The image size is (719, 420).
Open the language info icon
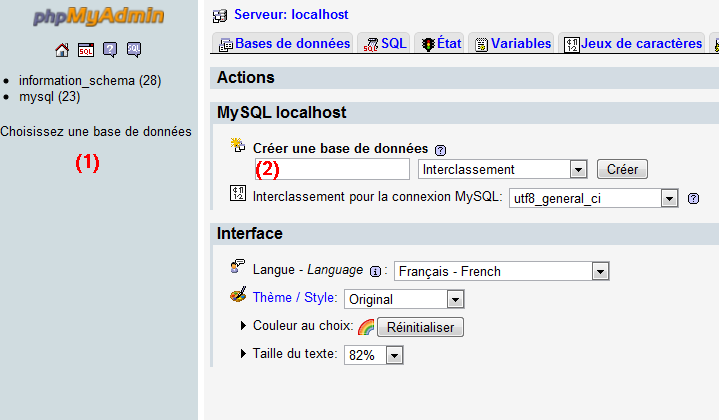pos(375,271)
